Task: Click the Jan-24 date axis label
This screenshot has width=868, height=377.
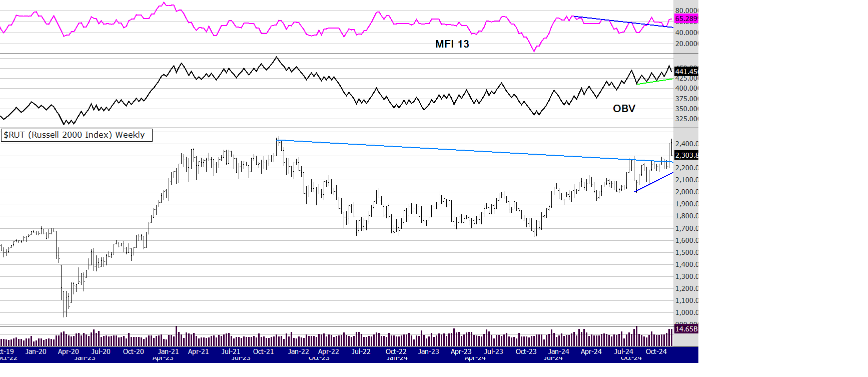Action: 559,351
